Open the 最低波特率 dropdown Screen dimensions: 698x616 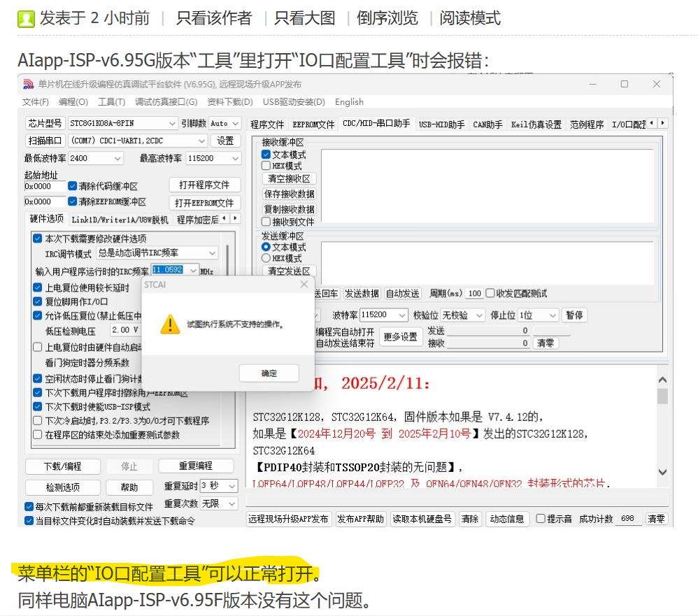point(117,158)
